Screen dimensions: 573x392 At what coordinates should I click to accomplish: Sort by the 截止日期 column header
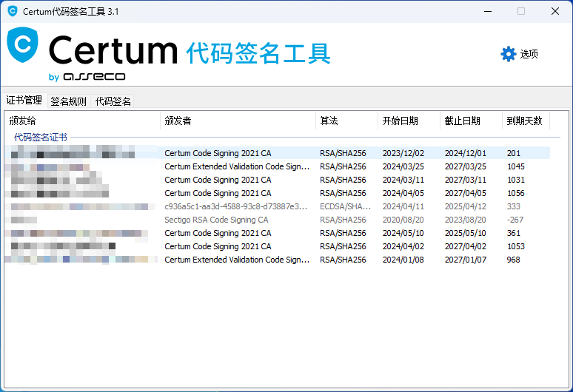[471, 121]
